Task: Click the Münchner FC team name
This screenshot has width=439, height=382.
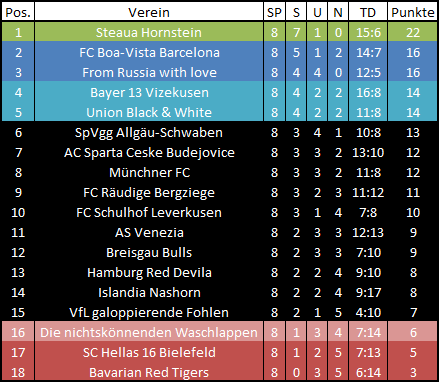Action: point(149,172)
